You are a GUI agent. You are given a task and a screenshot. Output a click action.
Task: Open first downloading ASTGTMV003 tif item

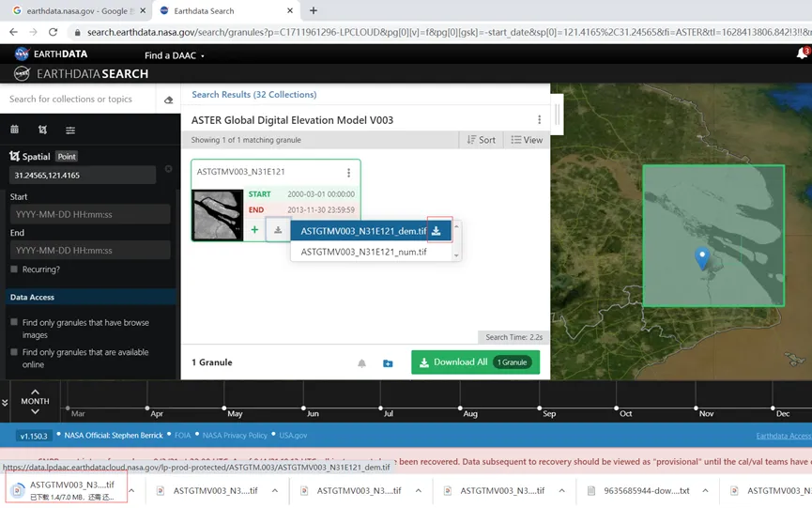(x=67, y=490)
